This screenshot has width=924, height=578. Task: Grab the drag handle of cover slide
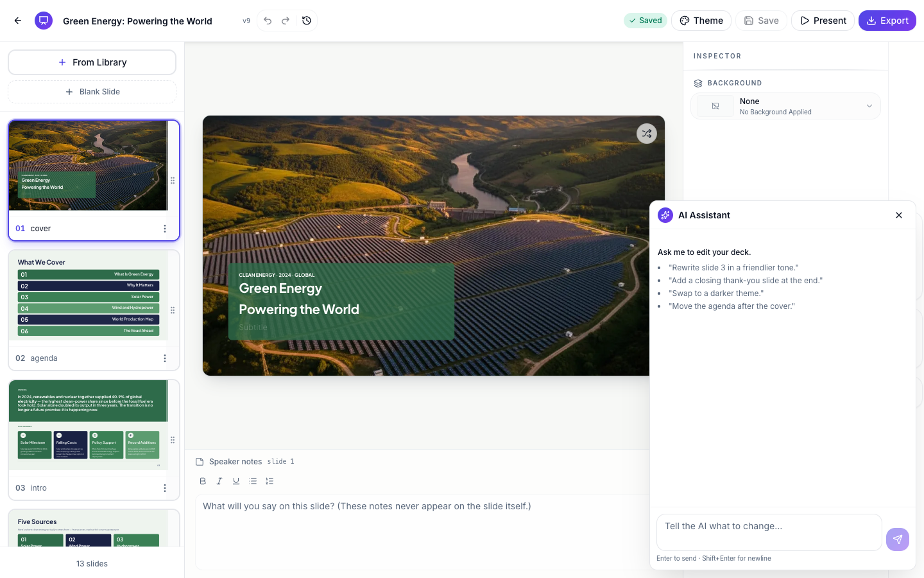click(x=173, y=180)
